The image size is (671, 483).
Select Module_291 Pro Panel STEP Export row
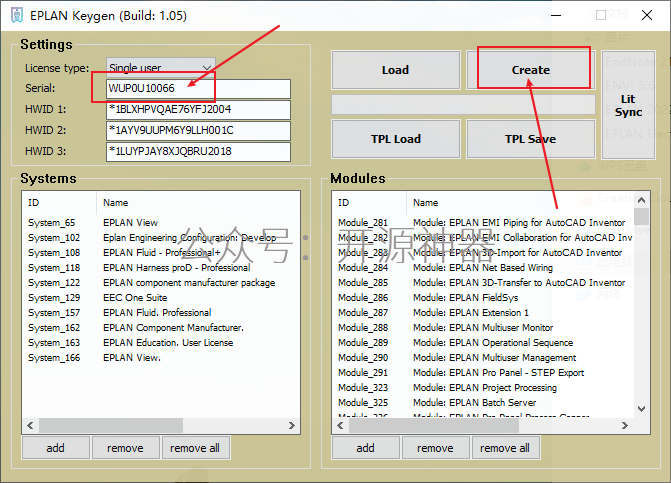[x=483, y=373]
